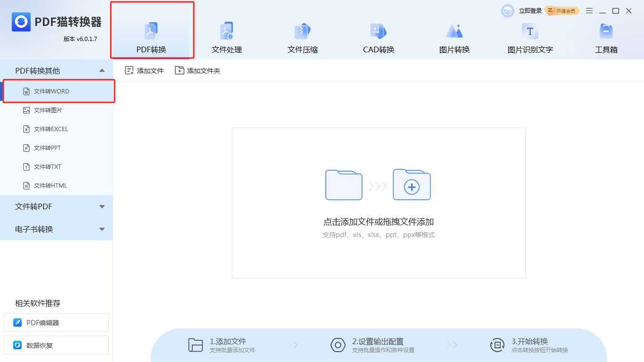This screenshot has width=644, height=362.
Task: Click the 3.开始转换 step icon
Action: coord(497,345)
